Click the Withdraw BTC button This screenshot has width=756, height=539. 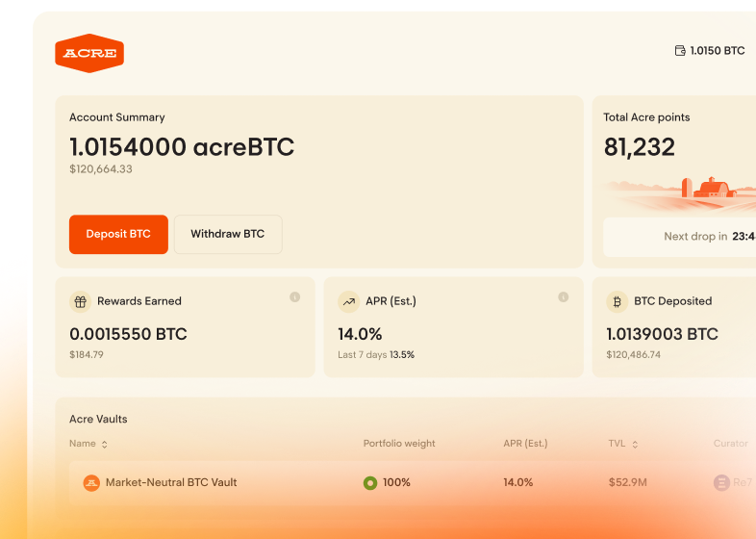(x=228, y=234)
